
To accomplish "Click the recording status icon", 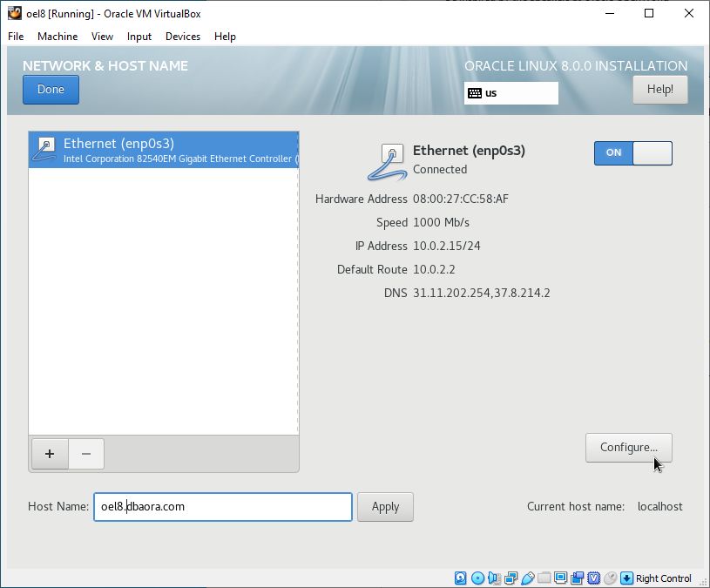I will [578, 578].
